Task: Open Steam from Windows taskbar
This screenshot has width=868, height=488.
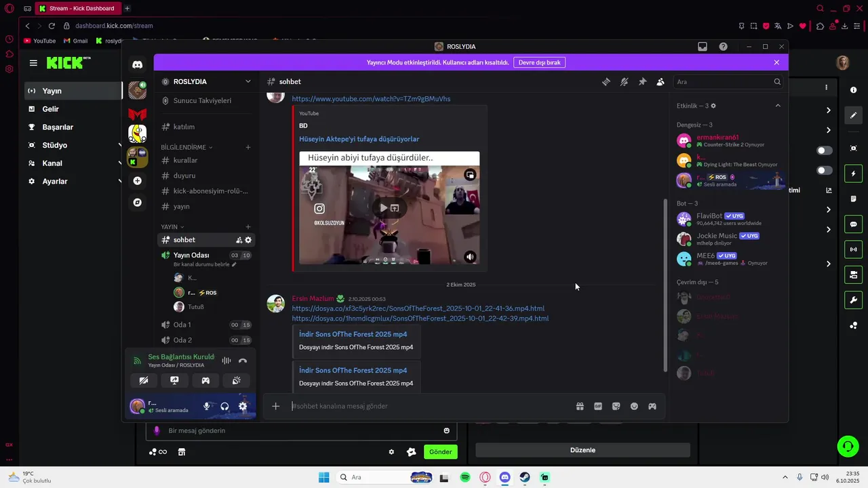Action: click(x=525, y=477)
